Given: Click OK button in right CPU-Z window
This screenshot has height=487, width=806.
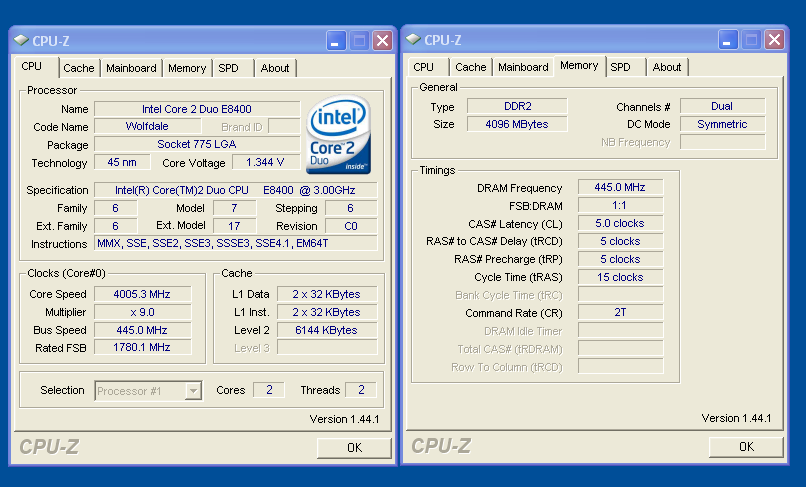Looking at the screenshot, I should point(746,446).
